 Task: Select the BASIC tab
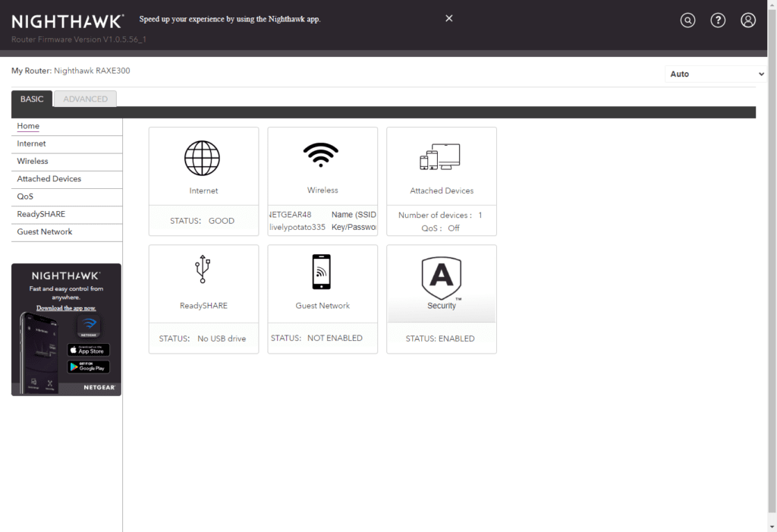click(x=32, y=99)
